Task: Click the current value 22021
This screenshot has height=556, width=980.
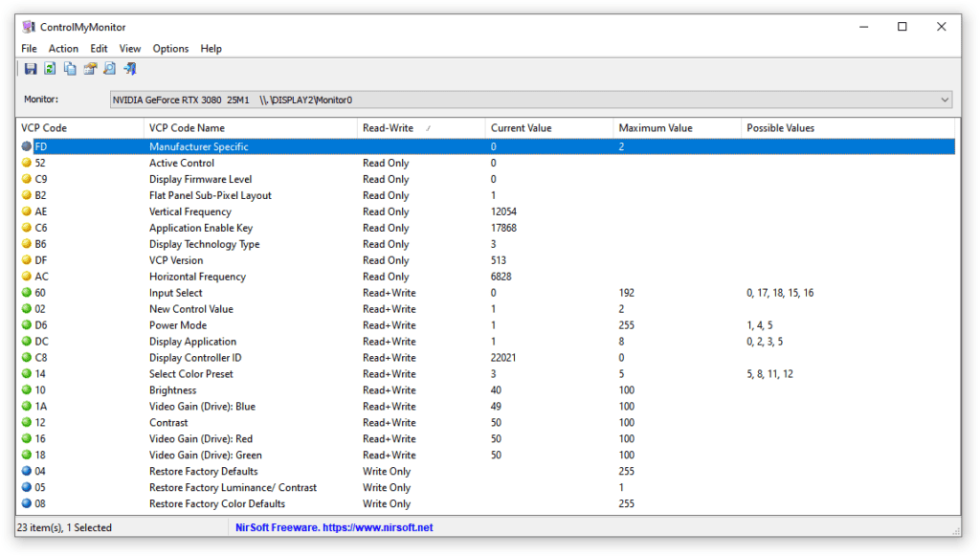Action: [x=503, y=357]
